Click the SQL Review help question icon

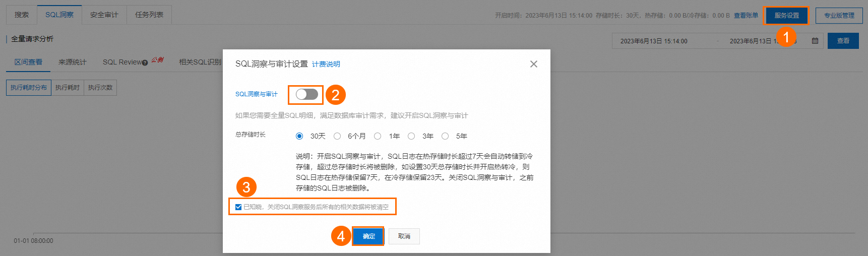click(x=145, y=62)
